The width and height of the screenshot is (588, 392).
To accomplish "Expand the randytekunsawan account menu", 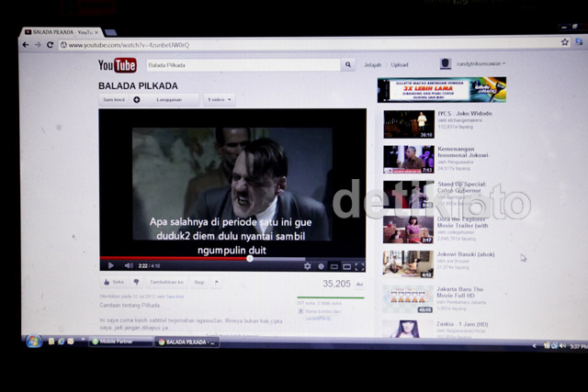I will pos(481,63).
